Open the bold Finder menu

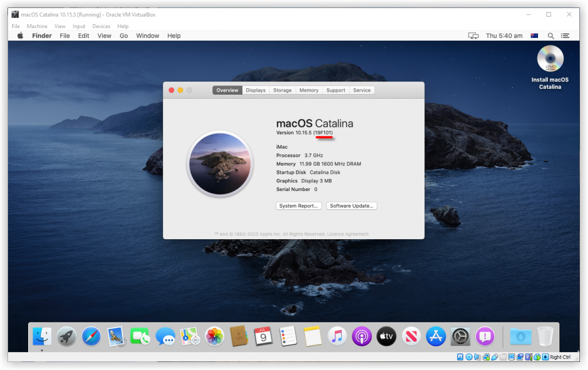coord(42,36)
